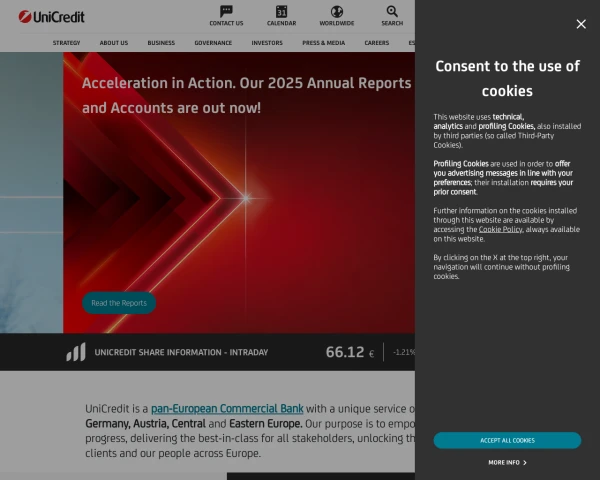Click the Accept All Cookies button

[507, 440]
